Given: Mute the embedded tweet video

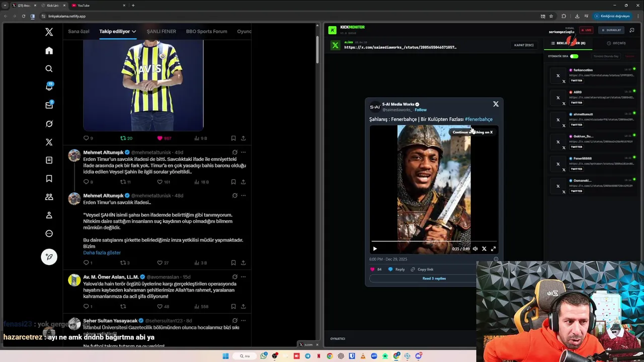Looking at the screenshot, I should coord(475,249).
